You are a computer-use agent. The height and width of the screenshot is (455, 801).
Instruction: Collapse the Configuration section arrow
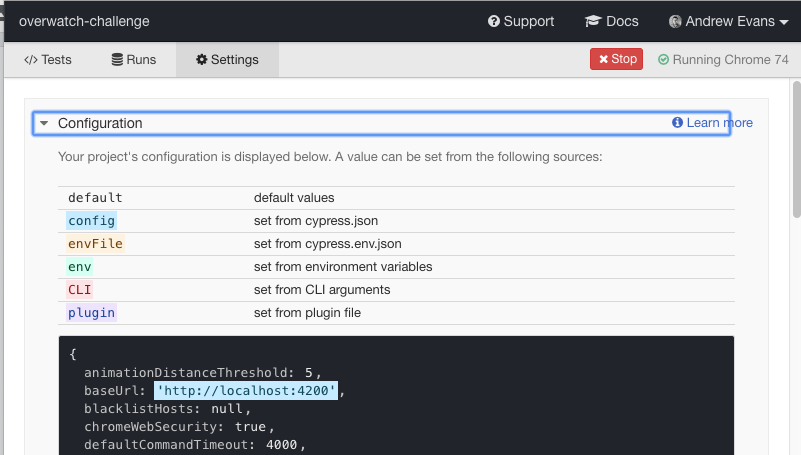click(x=44, y=123)
